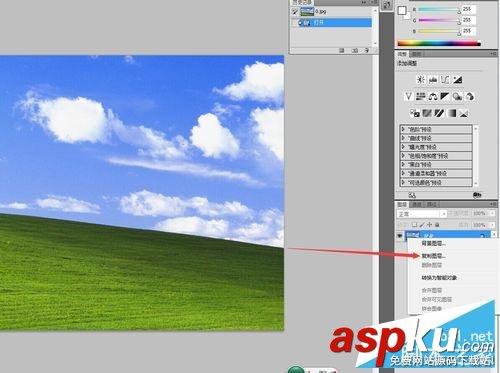Add a Gradient Map adjustment
The image size is (500, 373).
[452, 113]
